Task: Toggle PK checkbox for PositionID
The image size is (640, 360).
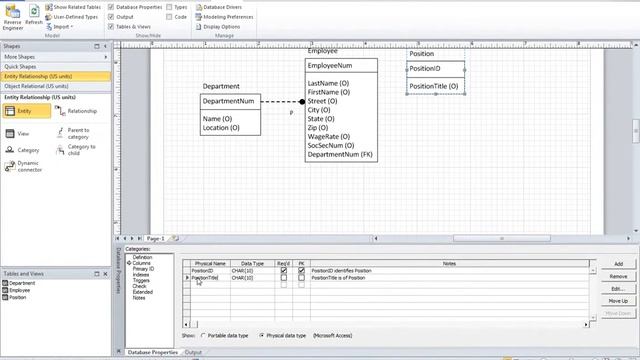Action: pos(301,271)
